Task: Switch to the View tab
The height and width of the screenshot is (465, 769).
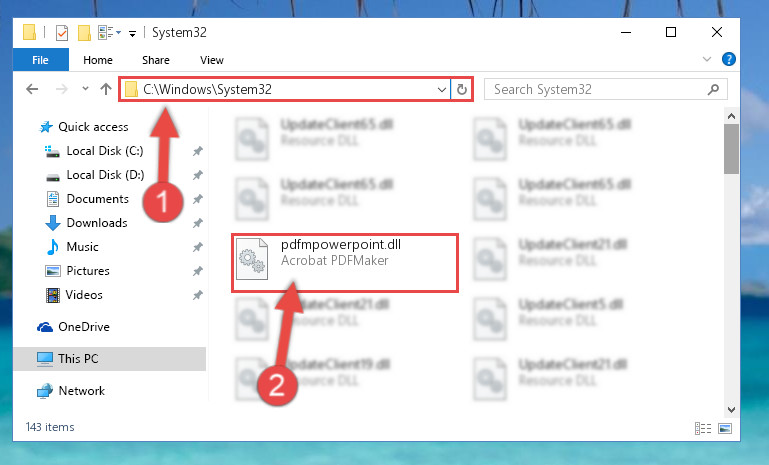Action: (212, 60)
